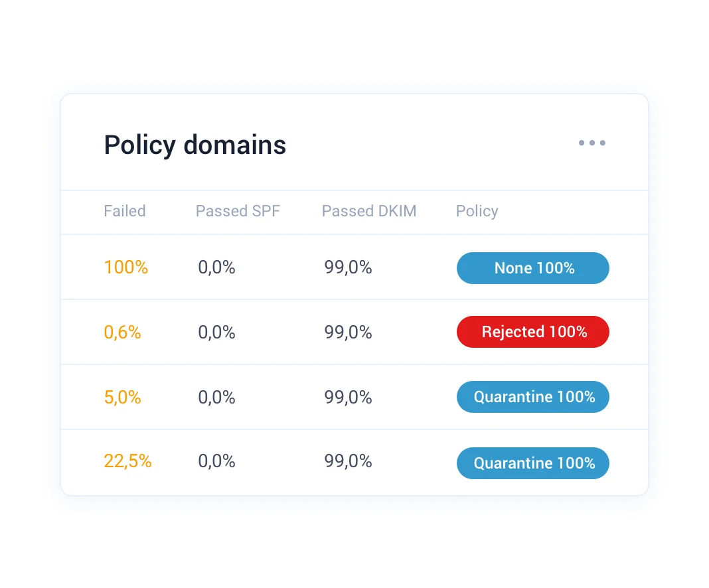Open the 5,0% failed value
Screen dimensions: 709x588
pyautogui.click(x=123, y=397)
